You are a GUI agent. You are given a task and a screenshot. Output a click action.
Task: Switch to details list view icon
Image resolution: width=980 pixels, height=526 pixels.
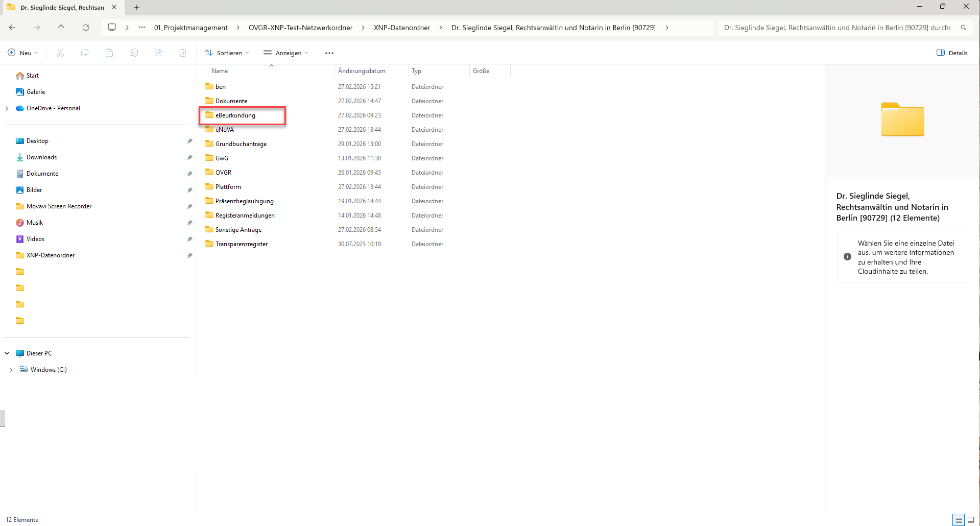click(959, 520)
